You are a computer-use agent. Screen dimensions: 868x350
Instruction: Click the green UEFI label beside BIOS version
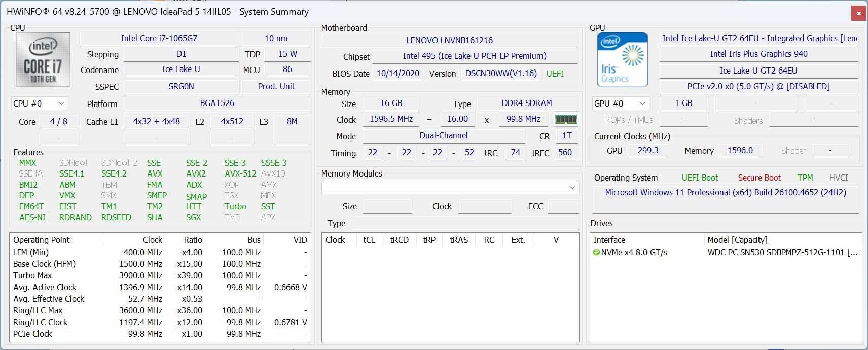[x=555, y=74]
